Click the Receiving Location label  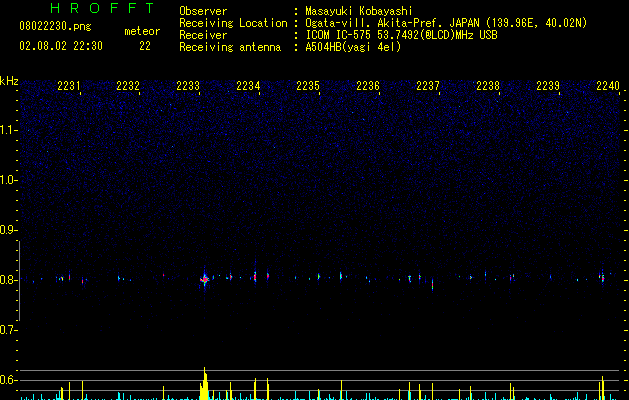coord(233,23)
